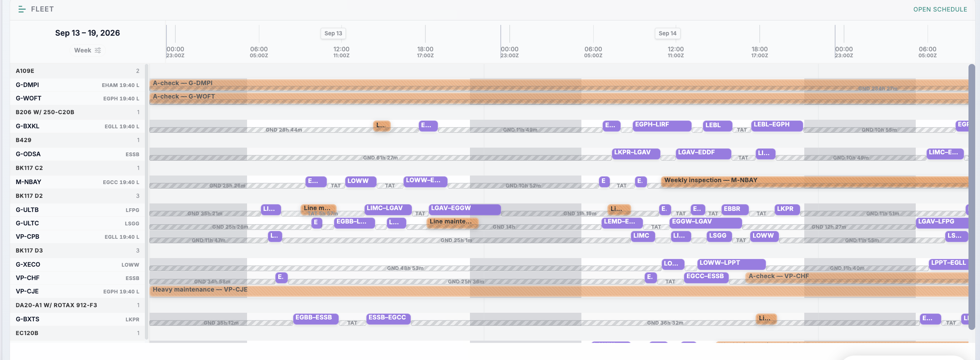Select the LKPR–LGAV flight block
Image resolution: width=980 pixels, height=360 pixels.
click(x=636, y=154)
